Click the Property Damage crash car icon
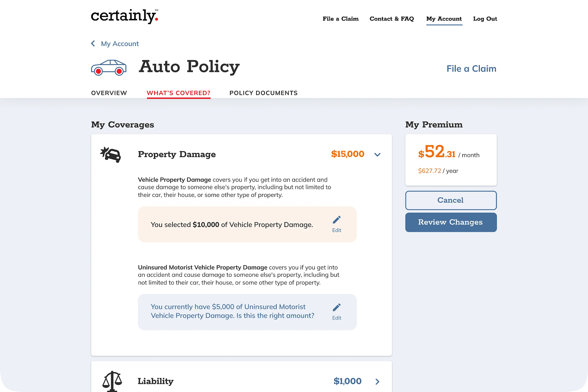The image size is (588, 392). pos(110,155)
